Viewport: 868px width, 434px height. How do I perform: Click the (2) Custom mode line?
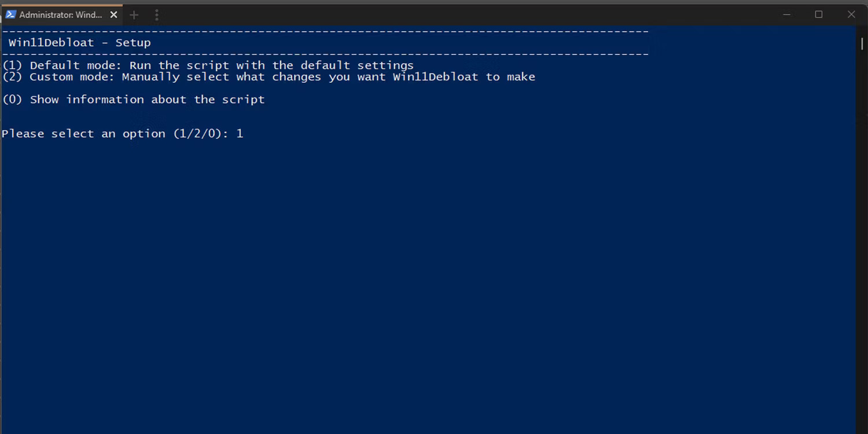pos(269,77)
